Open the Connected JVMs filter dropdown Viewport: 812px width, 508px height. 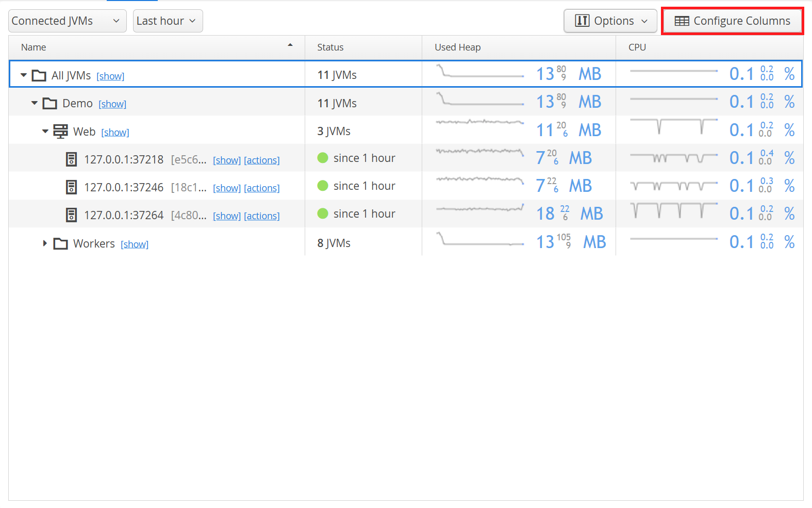click(x=67, y=21)
